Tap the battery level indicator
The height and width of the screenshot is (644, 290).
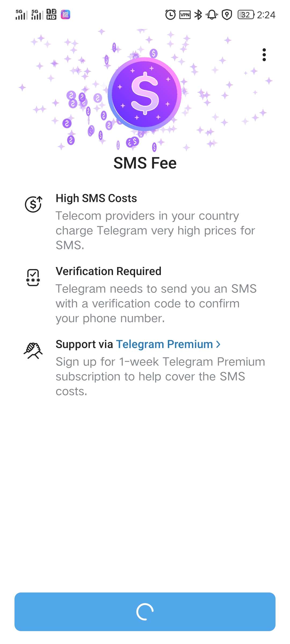point(246,14)
